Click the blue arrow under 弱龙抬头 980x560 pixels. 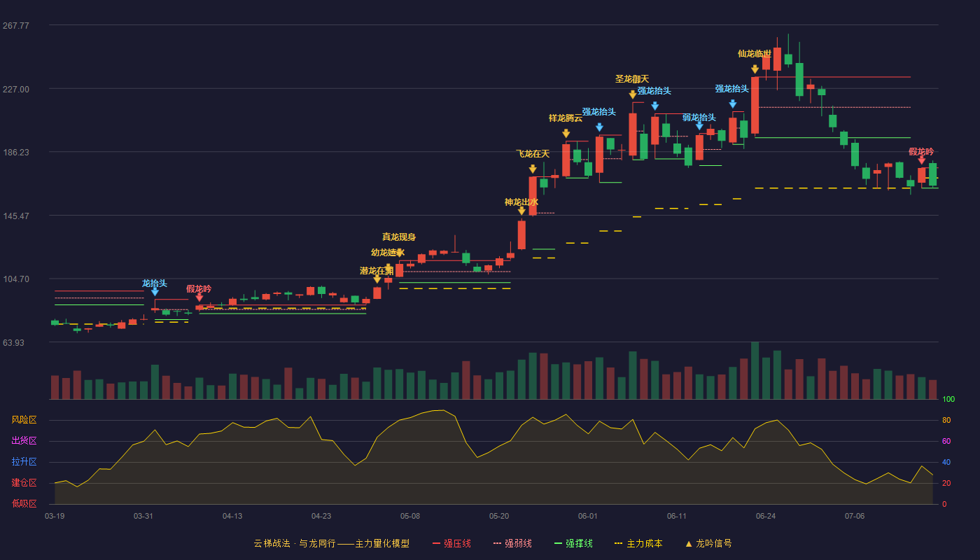tap(699, 127)
